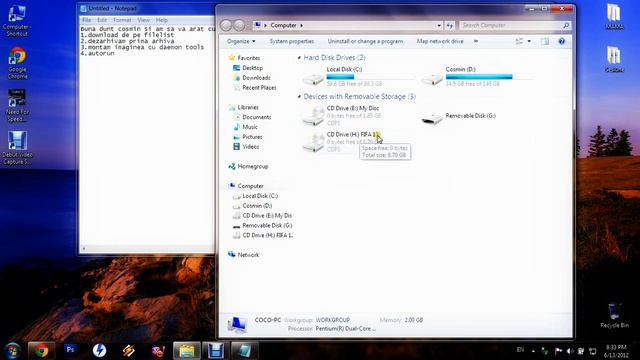Switch to the Notepad taskbar button

[244, 350]
